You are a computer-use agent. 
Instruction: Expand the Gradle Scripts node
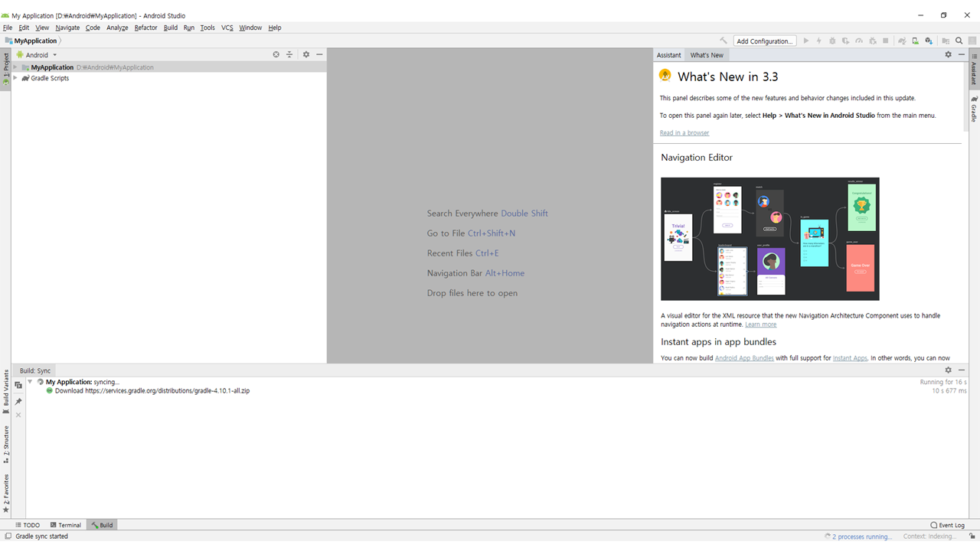click(15, 78)
